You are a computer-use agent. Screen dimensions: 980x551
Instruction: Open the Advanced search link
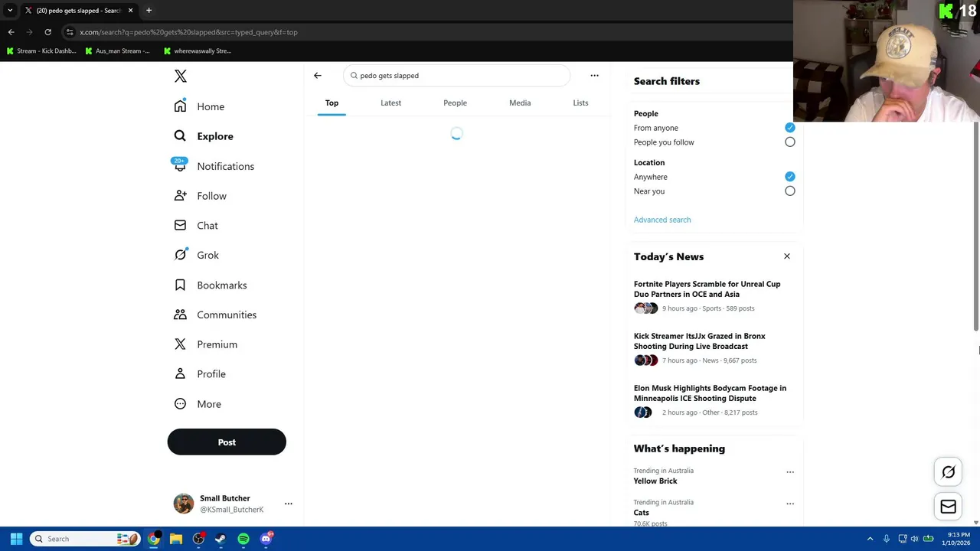662,220
